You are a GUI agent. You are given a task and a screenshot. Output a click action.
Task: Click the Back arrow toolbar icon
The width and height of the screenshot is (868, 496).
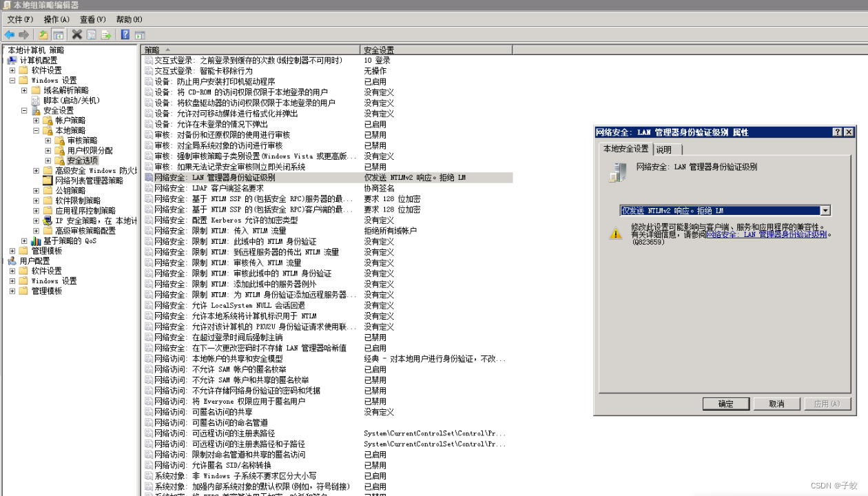pos(9,34)
